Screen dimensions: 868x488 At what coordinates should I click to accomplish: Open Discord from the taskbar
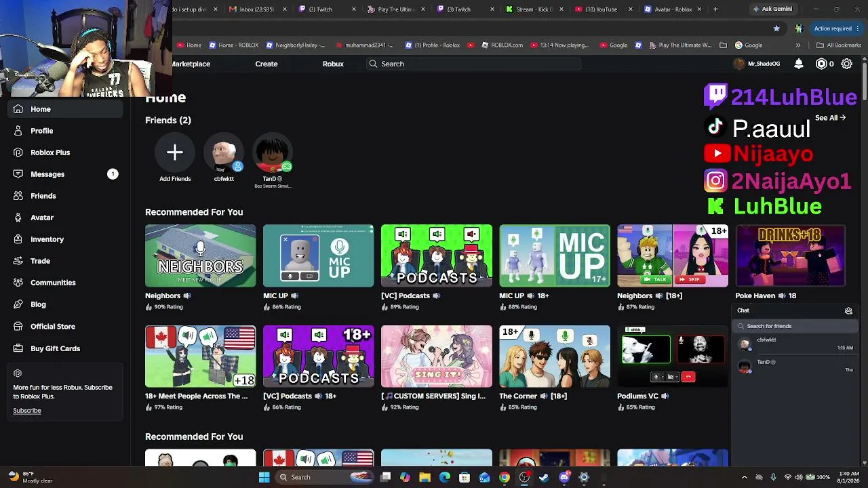click(564, 477)
